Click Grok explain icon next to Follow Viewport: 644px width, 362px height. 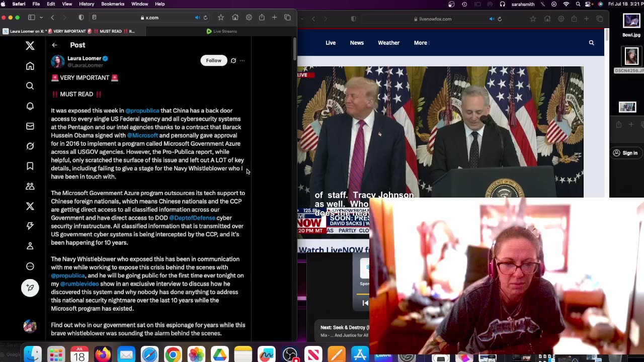[233, 60]
